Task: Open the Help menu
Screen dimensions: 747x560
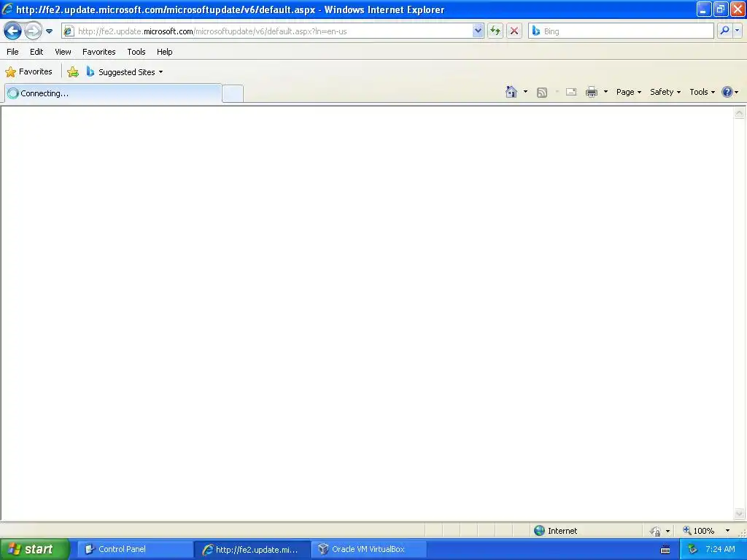Action: (164, 52)
